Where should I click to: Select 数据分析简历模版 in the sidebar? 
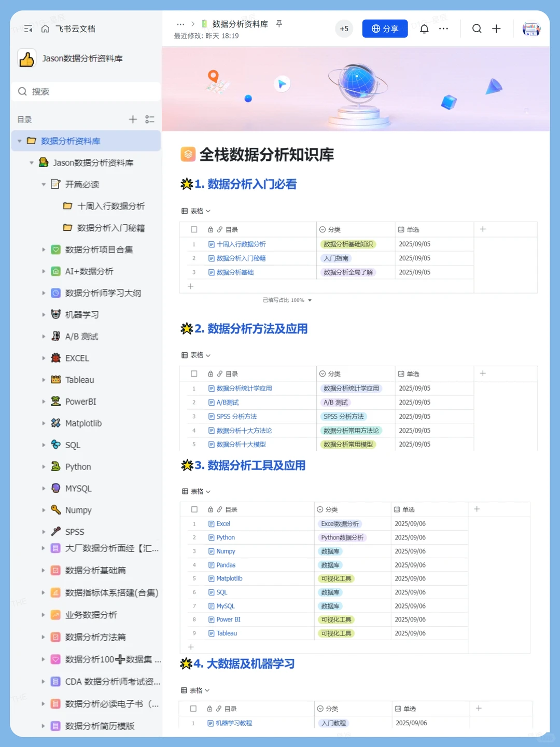(x=100, y=726)
